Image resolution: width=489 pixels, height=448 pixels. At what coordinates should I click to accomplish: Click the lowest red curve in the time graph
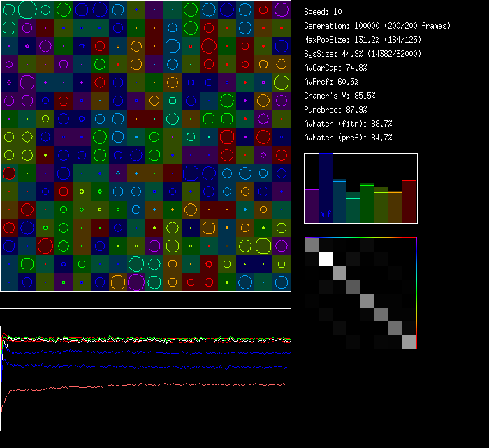pyautogui.click(x=140, y=386)
